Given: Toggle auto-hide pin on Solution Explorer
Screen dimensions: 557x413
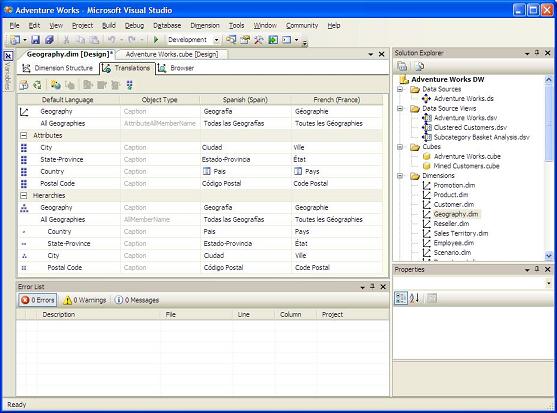Looking at the screenshot, I should 537,53.
